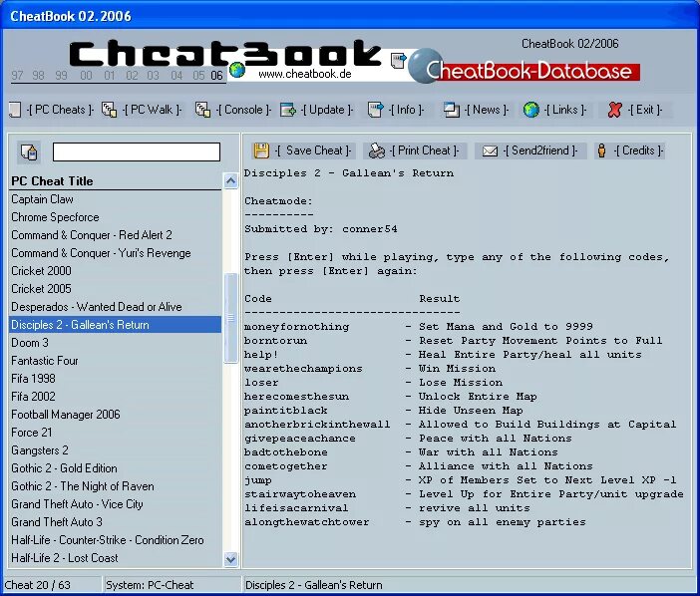
Task: Select Chrome Specforce in the list
Action: click(x=116, y=217)
